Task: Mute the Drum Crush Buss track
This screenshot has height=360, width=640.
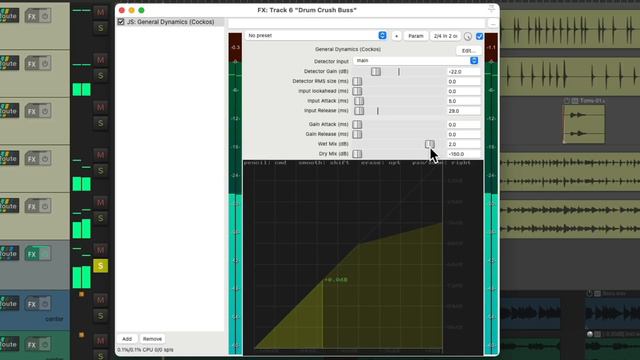Action: coord(100,250)
